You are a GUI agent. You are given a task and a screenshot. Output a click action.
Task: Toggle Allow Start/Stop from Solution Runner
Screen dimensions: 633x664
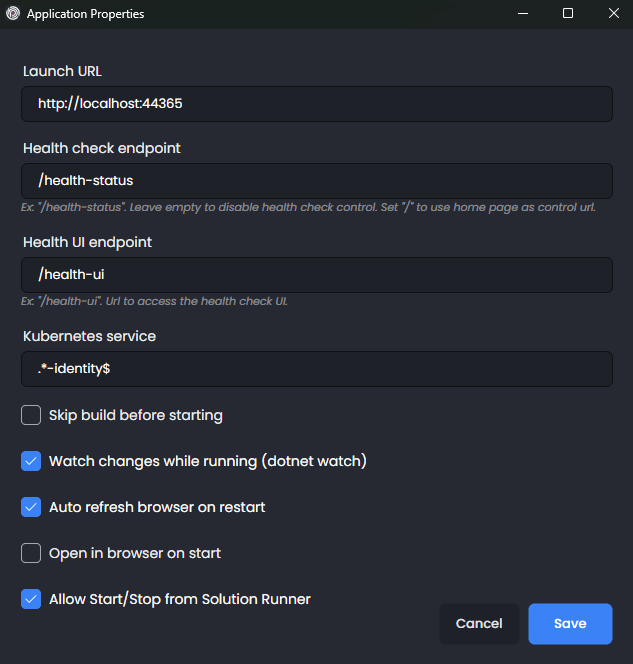[x=31, y=599]
